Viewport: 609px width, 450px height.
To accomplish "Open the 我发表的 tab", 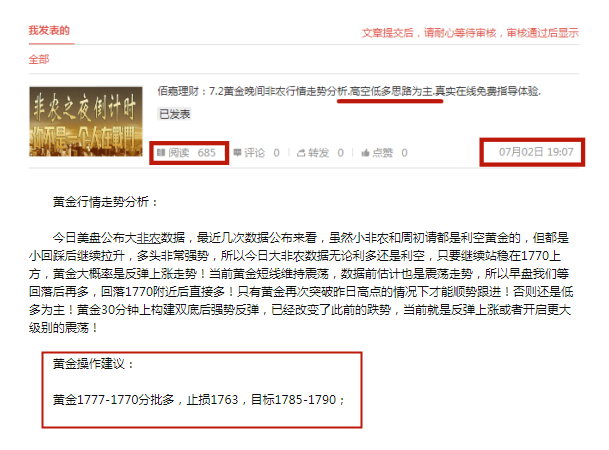I will [49, 30].
